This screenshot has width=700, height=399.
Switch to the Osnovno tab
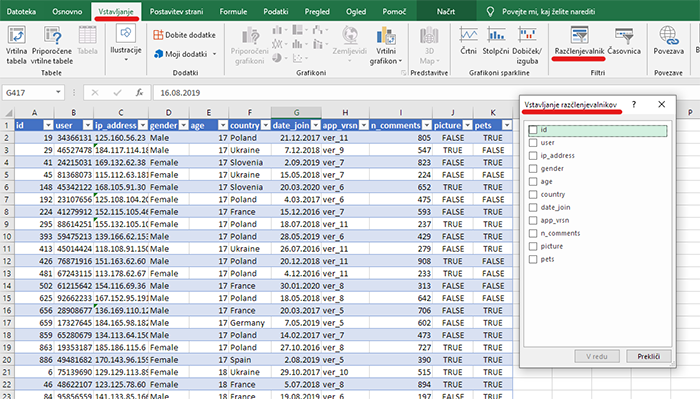click(x=67, y=12)
